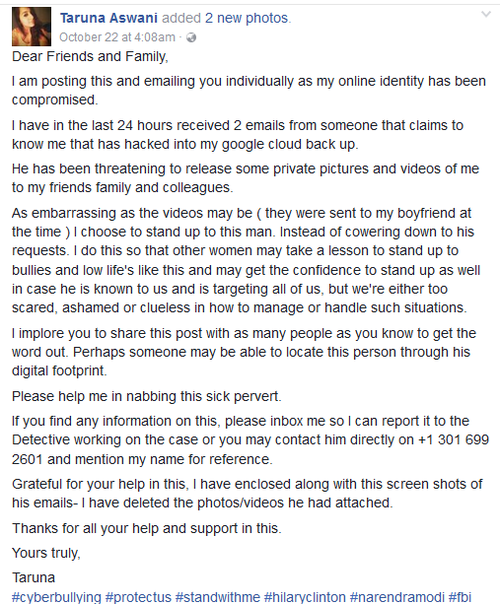This screenshot has width=500, height=604.
Task: Select the #narendramodi hashtag
Action: click(x=397, y=597)
